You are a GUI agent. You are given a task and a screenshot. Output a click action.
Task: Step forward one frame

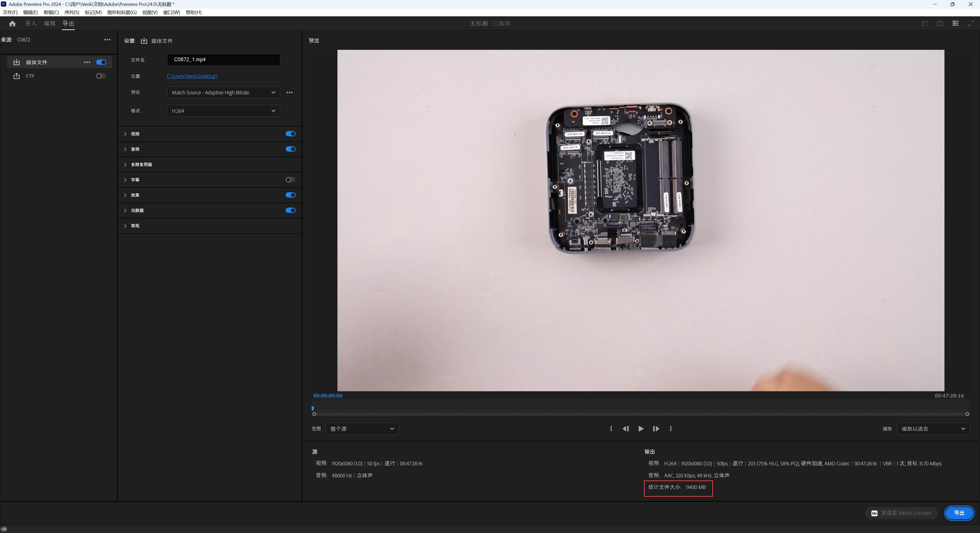tap(656, 429)
